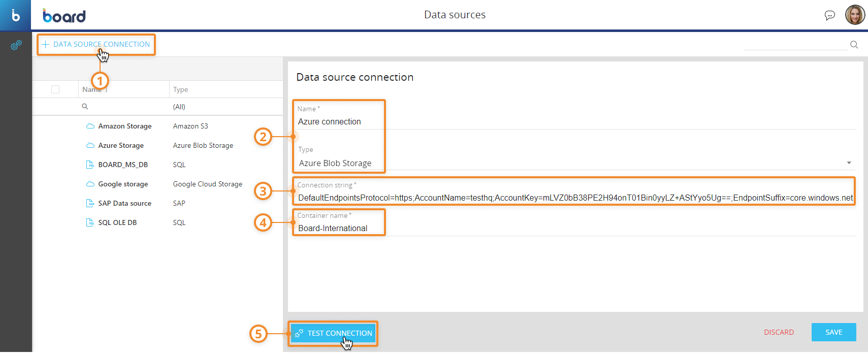The width and height of the screenshot is (868, 353).
Task: Discard the connection changes
Action: click(779, 332)
